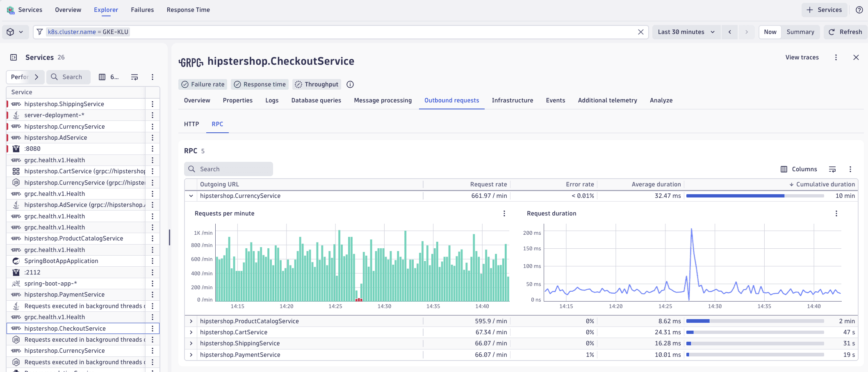Toggle the Failure rate chip

click(x=203, y=84)
